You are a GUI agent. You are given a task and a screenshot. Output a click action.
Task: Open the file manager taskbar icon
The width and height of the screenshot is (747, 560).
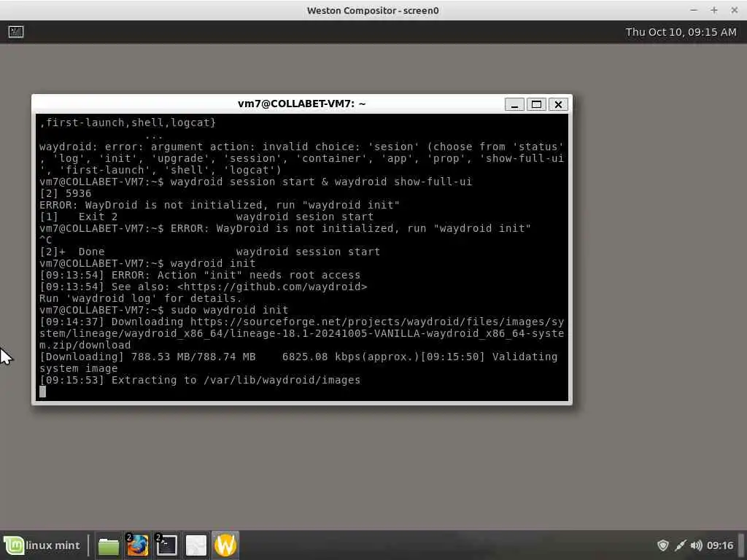[x=108, y=545]
